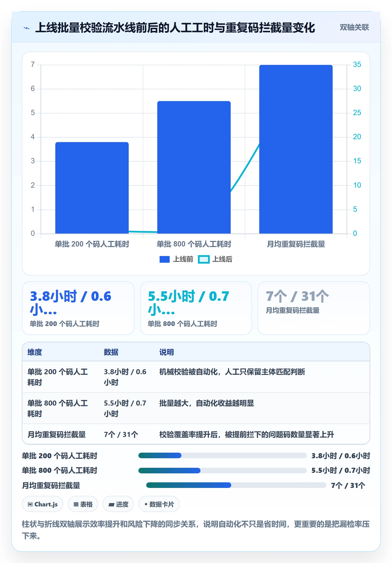Select the Chart.js tag chip
The height and width of the screenshot is (563, 392).
(43, 504)
